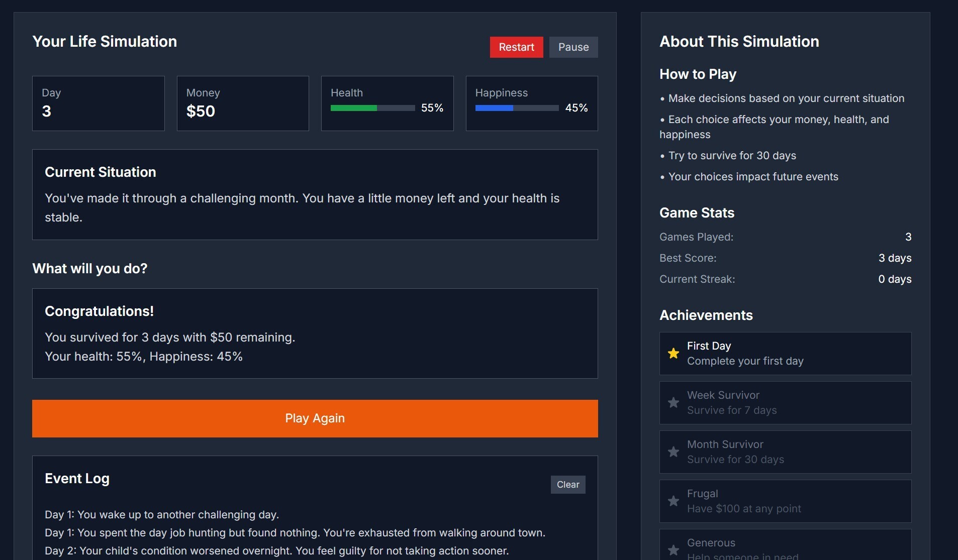Screen dimensions: 958x560
Task: Clear the Event Log
Action: (567, 485)
